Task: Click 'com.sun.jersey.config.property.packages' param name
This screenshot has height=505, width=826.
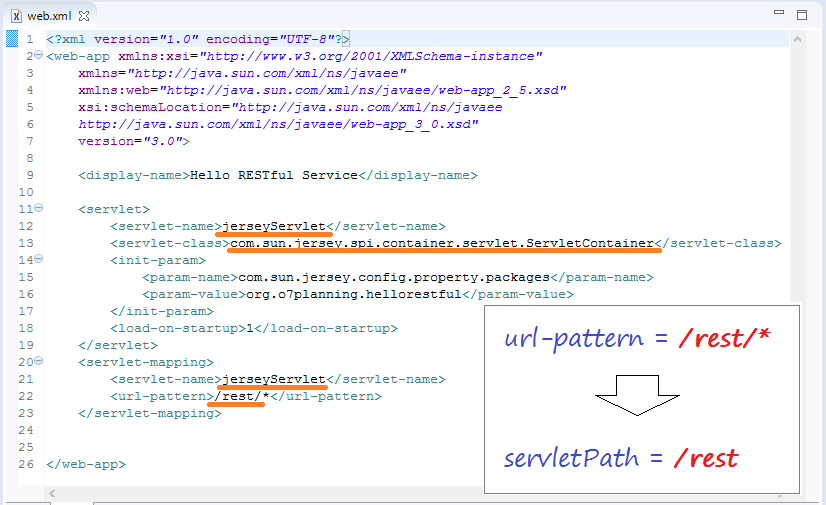Action: coord(394,278)
